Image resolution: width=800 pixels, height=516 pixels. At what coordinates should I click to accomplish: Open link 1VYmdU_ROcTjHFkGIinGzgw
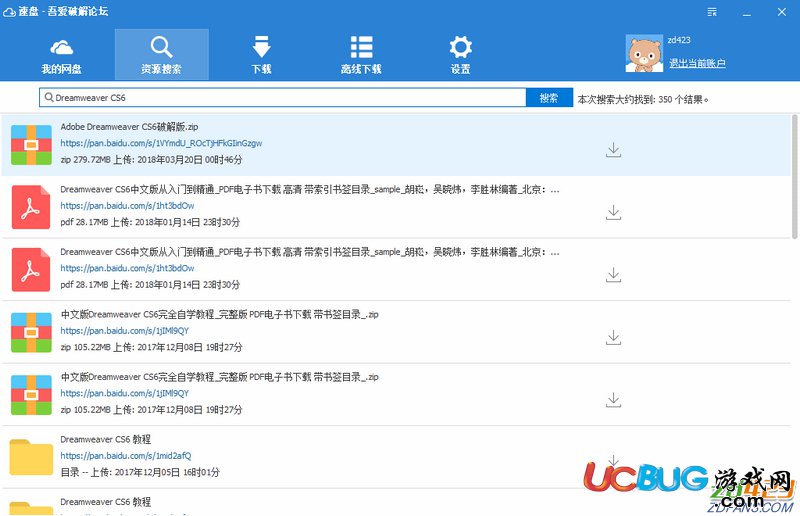[161, 143]
